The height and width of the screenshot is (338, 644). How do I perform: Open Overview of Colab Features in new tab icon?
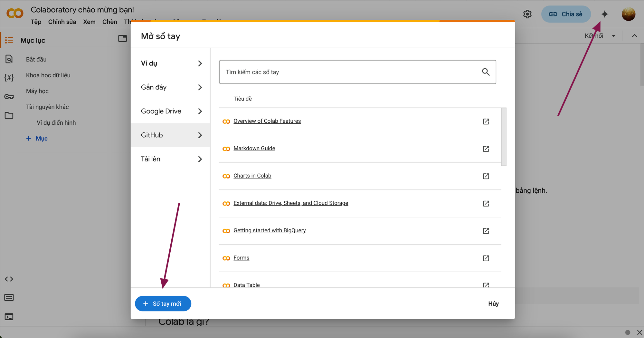tap(486, 121)
